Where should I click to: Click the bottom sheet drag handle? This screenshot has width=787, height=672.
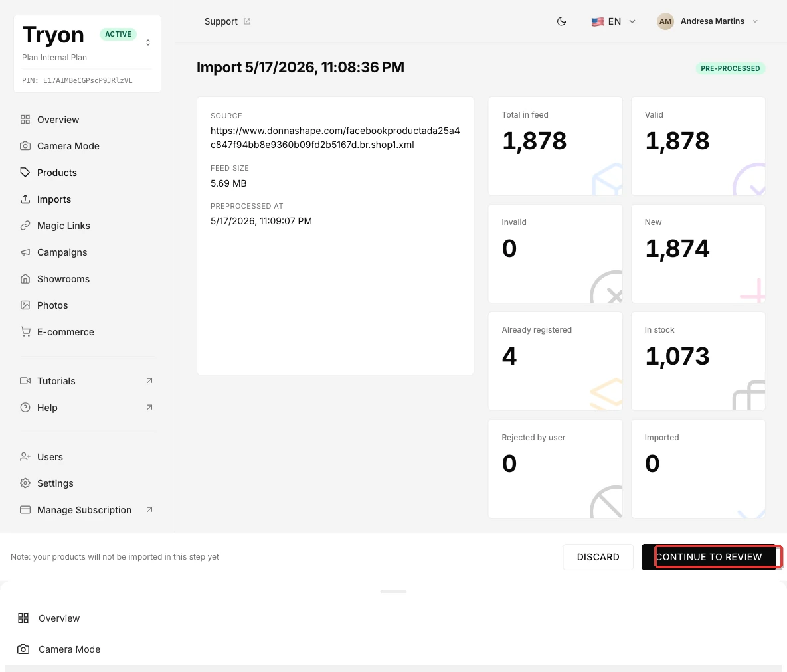click(x=393, y=592)
